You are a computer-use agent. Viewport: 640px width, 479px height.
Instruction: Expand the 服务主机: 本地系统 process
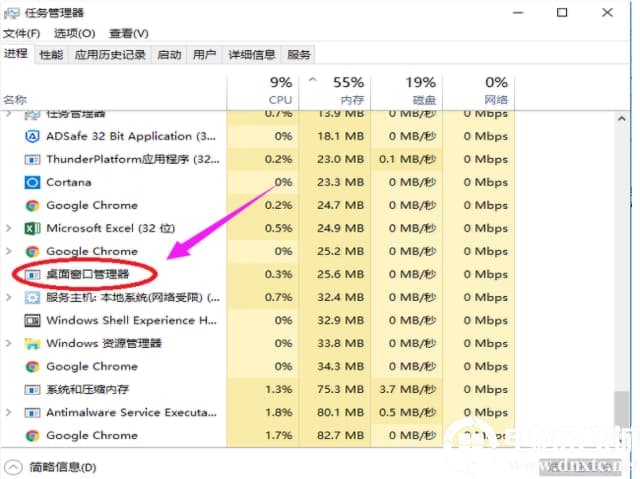(8, 297)
